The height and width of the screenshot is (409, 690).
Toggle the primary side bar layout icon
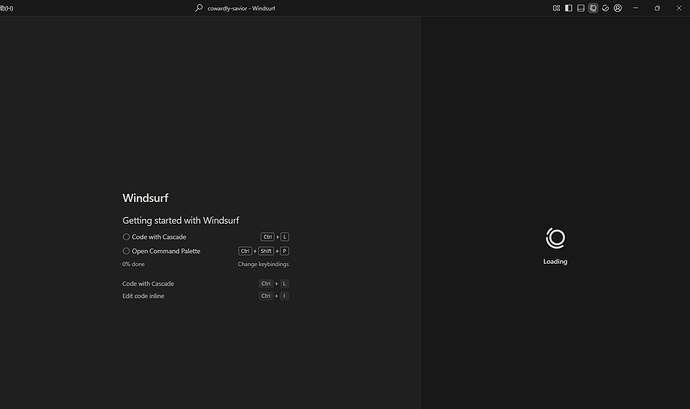point(569,8)
